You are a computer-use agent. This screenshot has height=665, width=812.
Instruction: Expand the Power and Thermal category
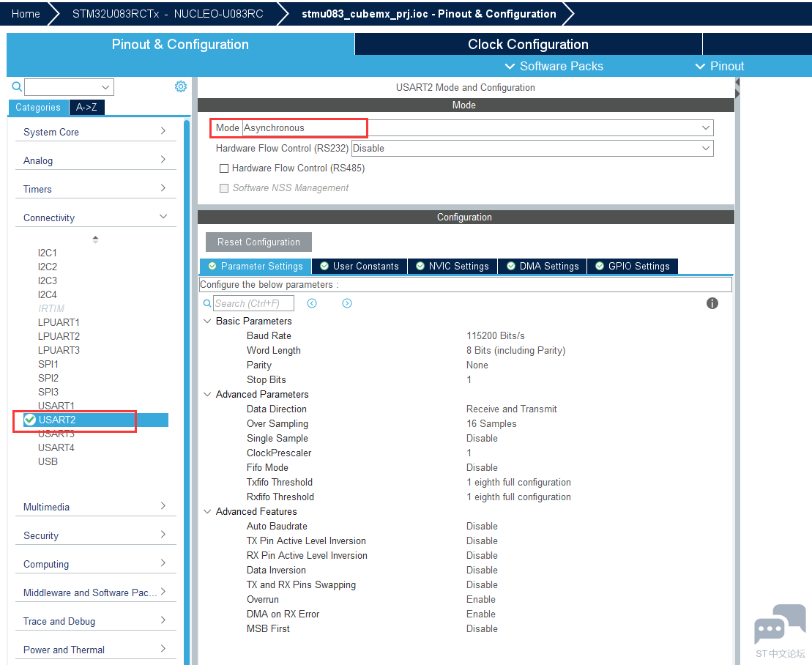[x=96, y=649]
